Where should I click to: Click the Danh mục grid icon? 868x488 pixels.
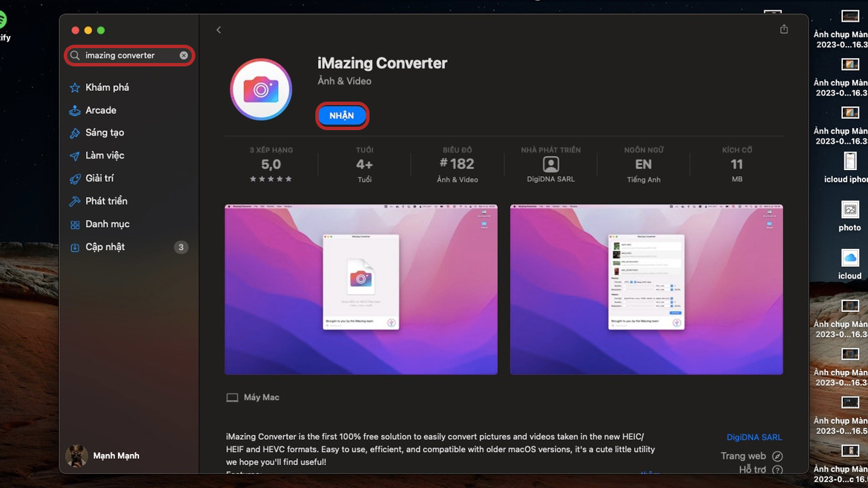pos(75,224)
